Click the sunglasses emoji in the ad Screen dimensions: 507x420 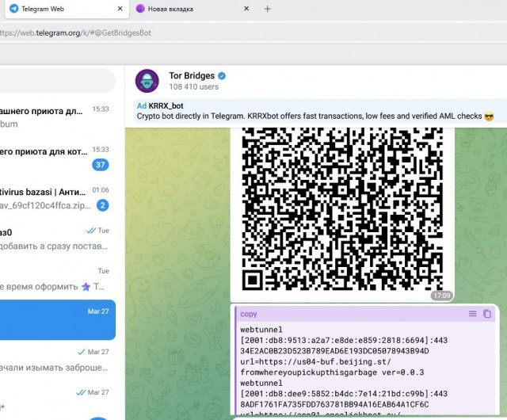click(x=490, y=116)
